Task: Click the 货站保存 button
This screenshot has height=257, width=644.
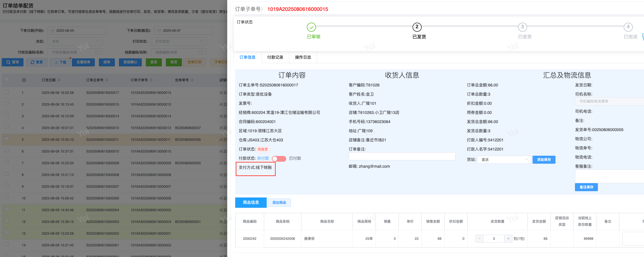Action: (544, 160)
